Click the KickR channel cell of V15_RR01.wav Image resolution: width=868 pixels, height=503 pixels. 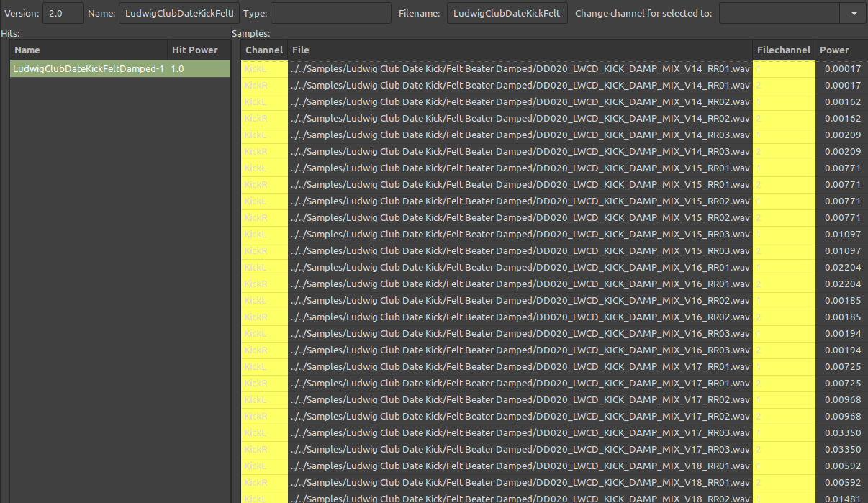tap(264, 185)
